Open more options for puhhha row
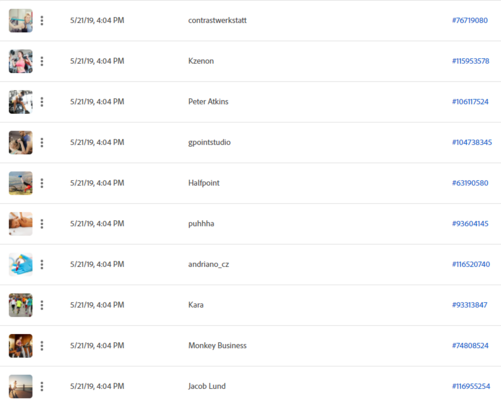 (42, 224)
